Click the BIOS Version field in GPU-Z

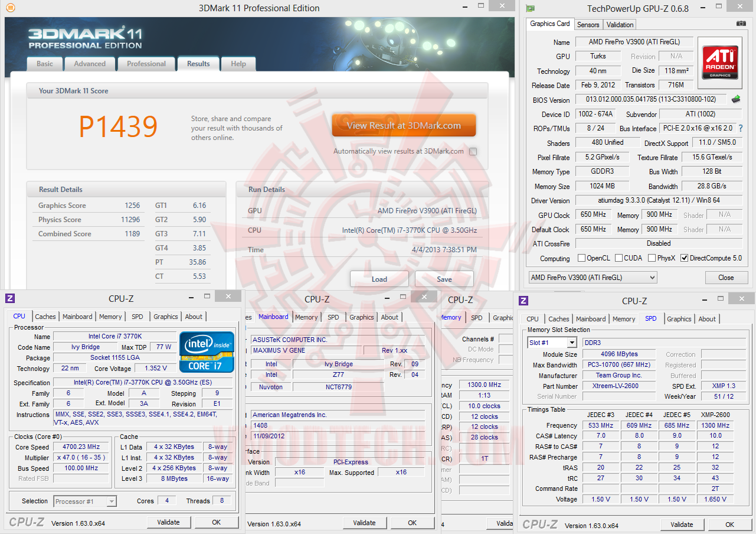tap(651, 100)
